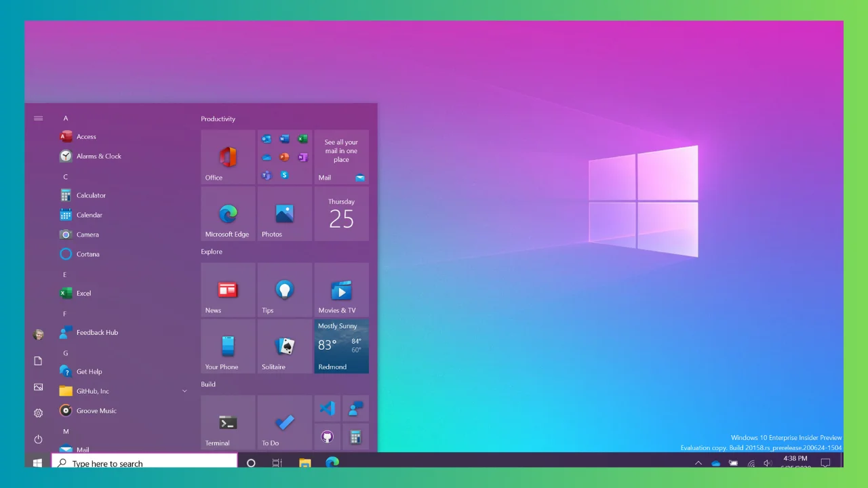Screen dimensions: 868x488
Task: Expand the Start menu hamburger navigation
Action: (x=38, y=118)
